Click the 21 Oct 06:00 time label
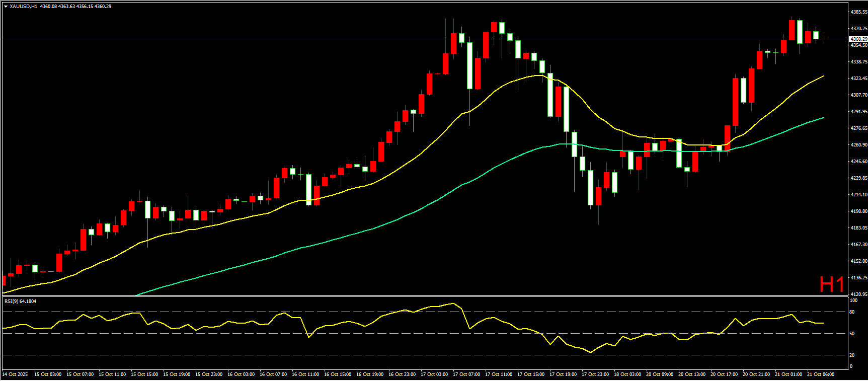This screenshot has width=868, height=381. click(x=821, y=374)
